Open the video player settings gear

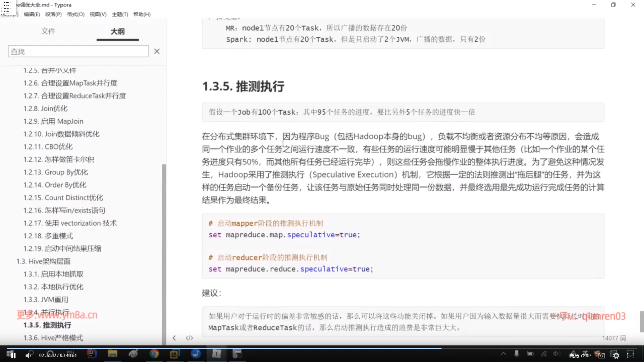[616, 356]
